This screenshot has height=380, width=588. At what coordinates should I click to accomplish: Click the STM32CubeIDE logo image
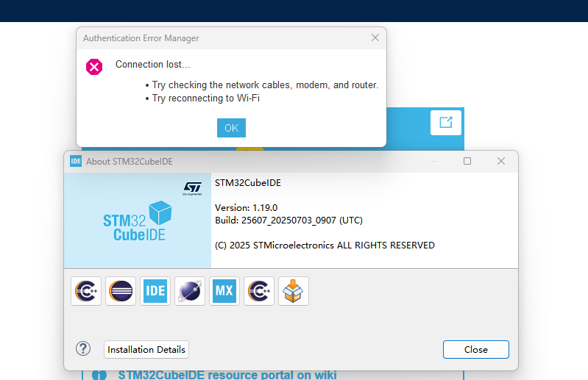click(x=138, y=222)
